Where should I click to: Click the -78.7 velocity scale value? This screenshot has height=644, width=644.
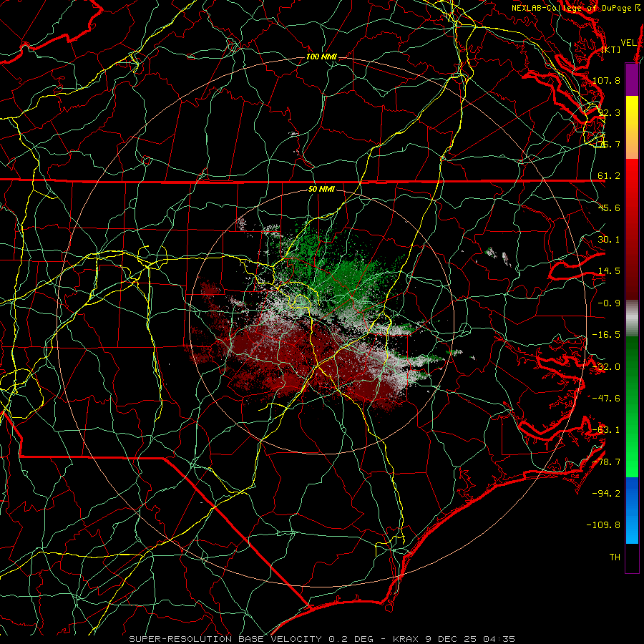tap(606, 462)
